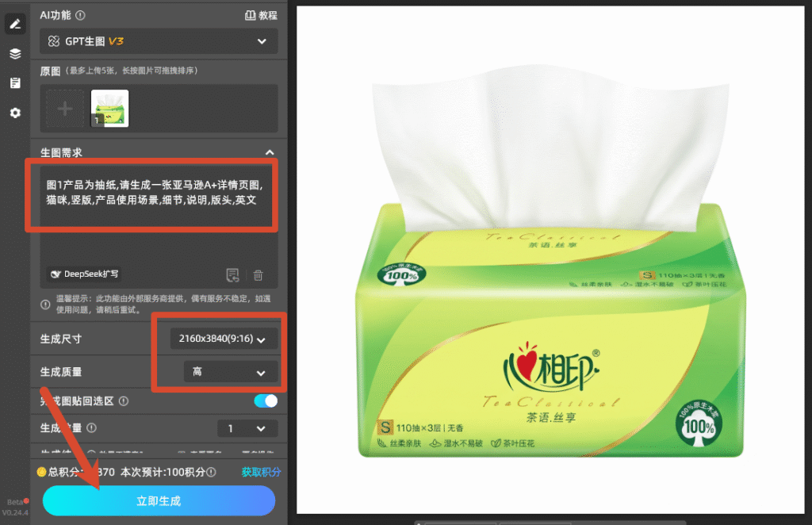Open the 2160x3840(9:16) size dropdown

tap(223, 339)
